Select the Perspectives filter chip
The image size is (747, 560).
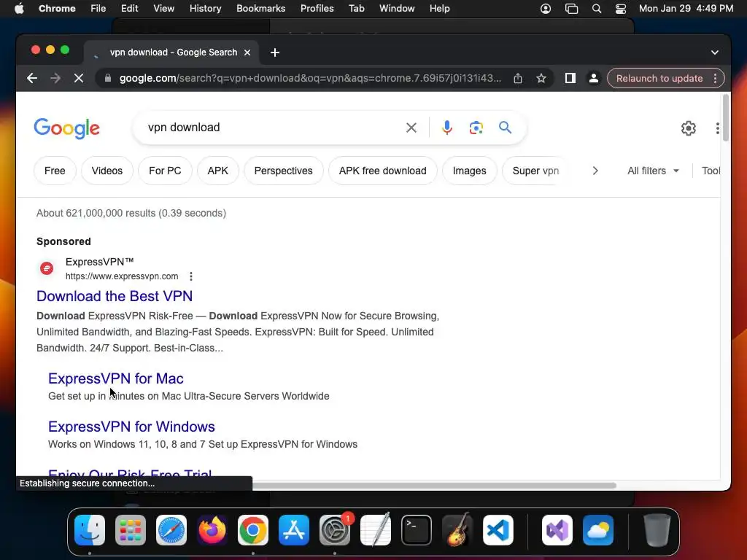pyautogui.click(x=284, y=171)
